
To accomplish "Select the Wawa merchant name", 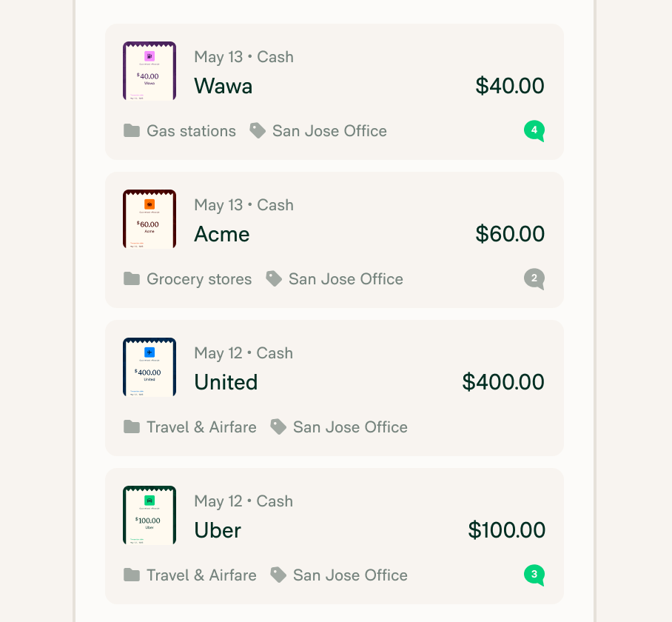I will click(x=224, y=86).
